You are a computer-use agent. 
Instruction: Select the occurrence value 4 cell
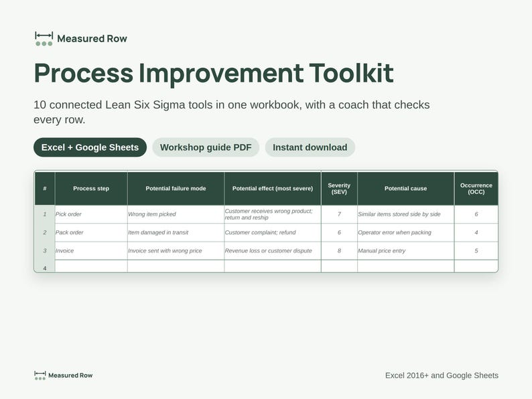pyautogui.click(x=476, y=232)
